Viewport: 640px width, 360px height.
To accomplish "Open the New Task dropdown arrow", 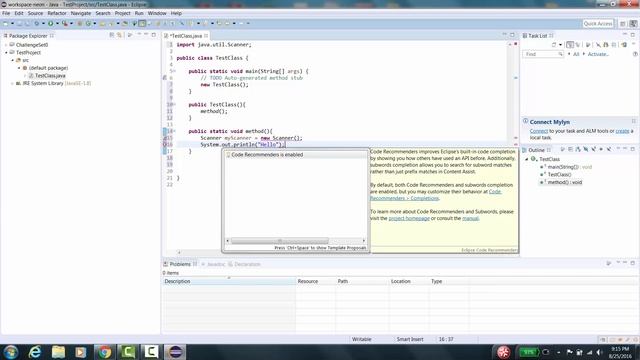I will coord(560,44).
